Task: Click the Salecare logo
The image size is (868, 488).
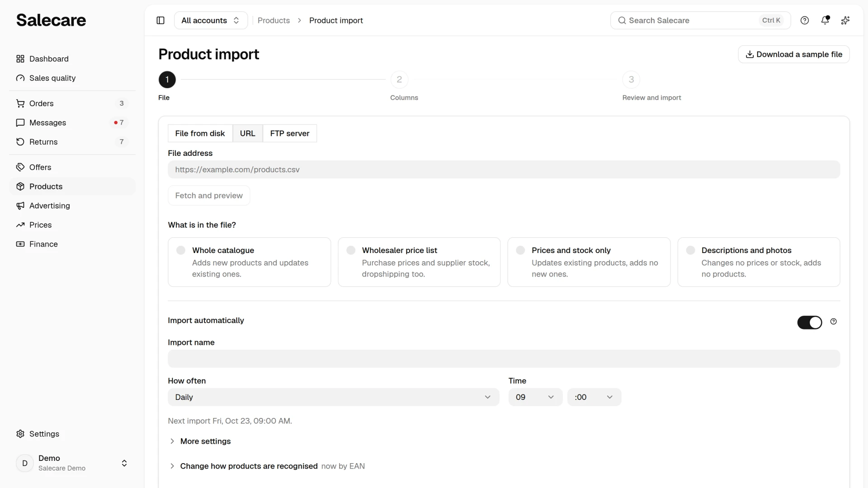Action: pos(51,20)
